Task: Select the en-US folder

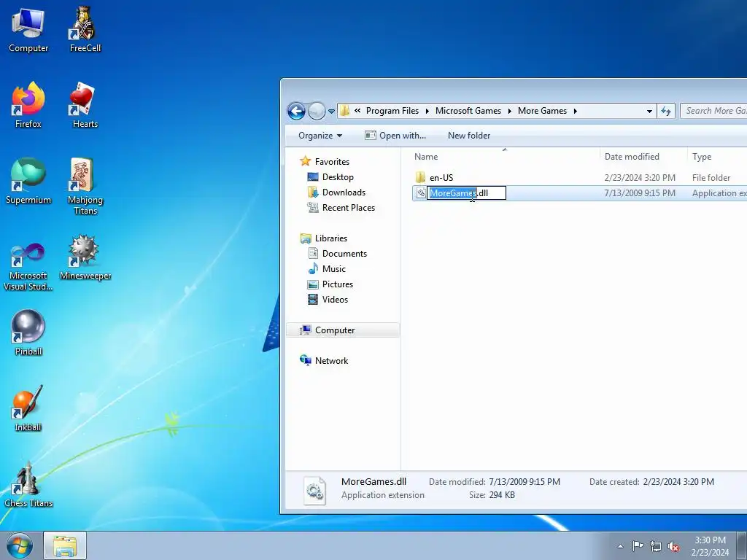Action: point(441,178)
